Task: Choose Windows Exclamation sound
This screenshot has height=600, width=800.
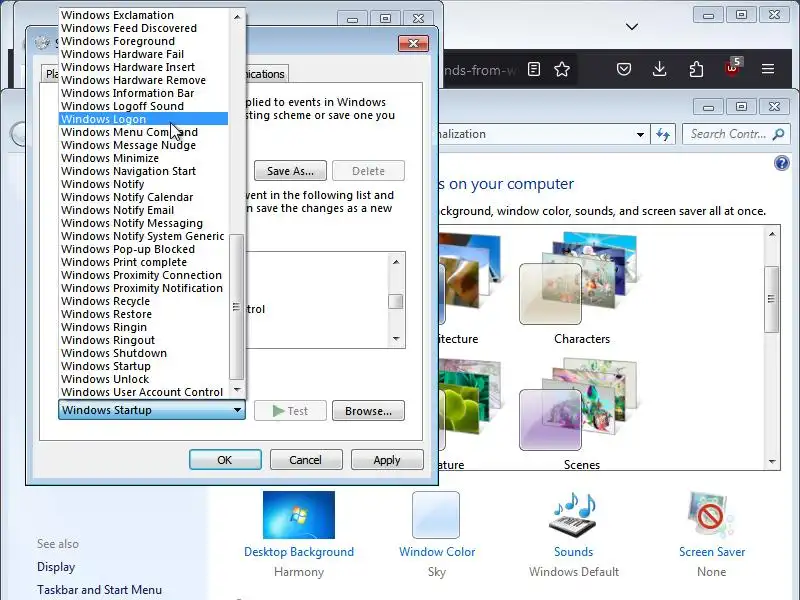Action: 143,15
